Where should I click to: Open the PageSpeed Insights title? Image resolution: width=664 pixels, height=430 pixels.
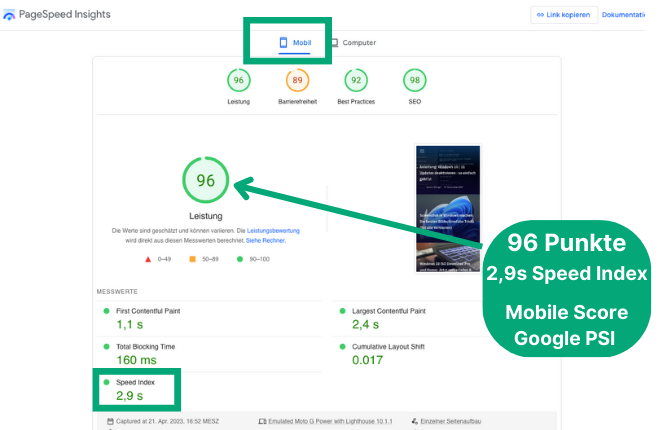[64, 14]
